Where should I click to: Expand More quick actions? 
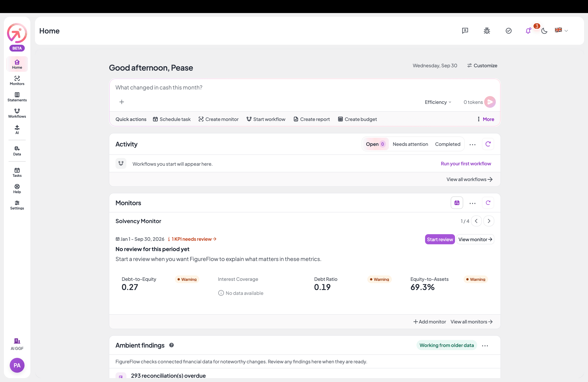486,119
